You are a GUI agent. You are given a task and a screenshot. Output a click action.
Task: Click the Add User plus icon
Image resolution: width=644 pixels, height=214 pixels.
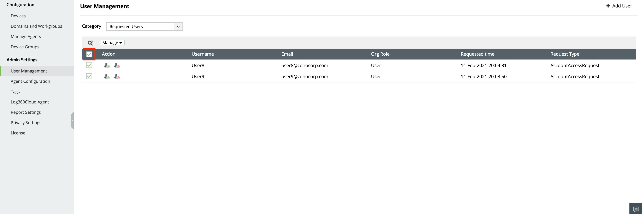point(608,6)
